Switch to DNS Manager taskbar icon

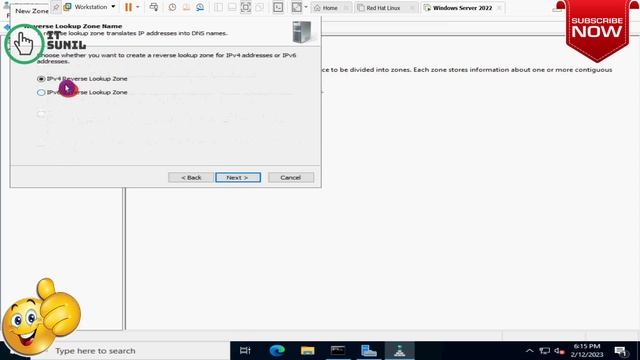coord(399,351)
